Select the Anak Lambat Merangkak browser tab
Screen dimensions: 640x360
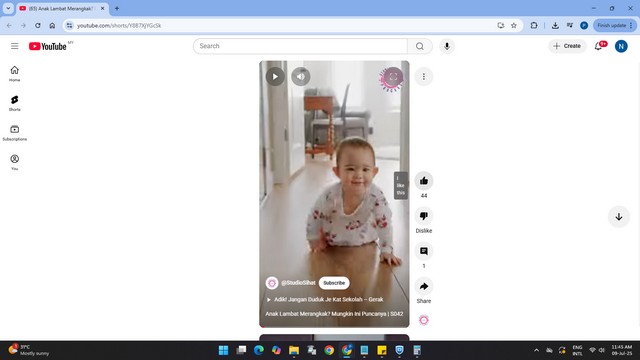click(x=62, y=8)
